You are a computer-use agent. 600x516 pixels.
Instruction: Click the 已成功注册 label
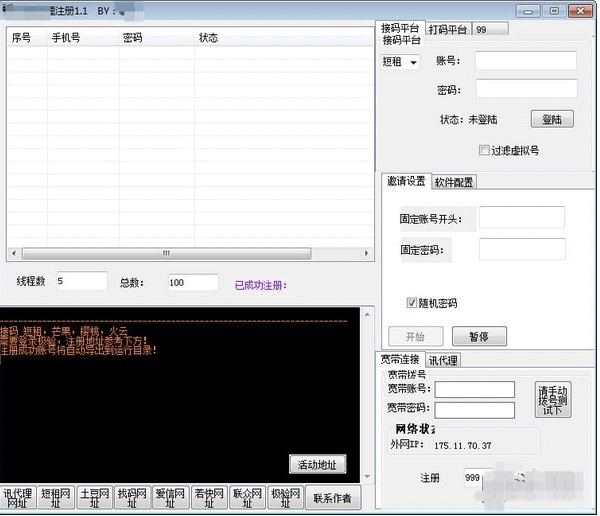(x=260, y=285)
